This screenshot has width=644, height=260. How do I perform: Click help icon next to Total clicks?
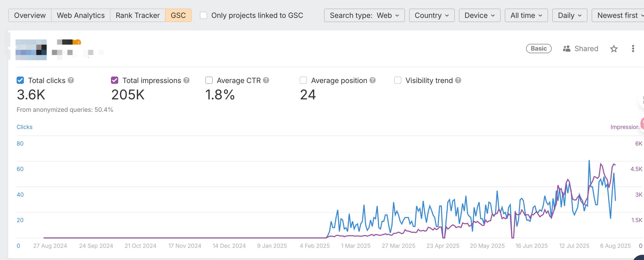(71, 80)
